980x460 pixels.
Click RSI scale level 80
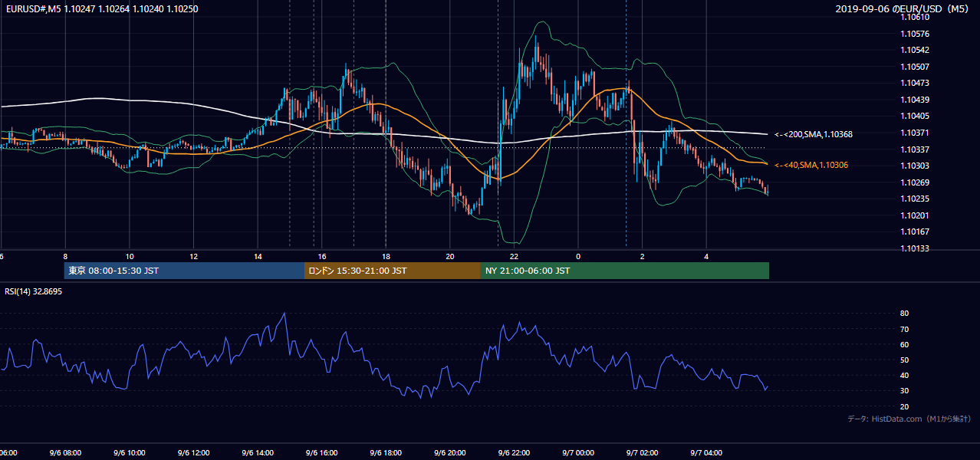[904, 314]
